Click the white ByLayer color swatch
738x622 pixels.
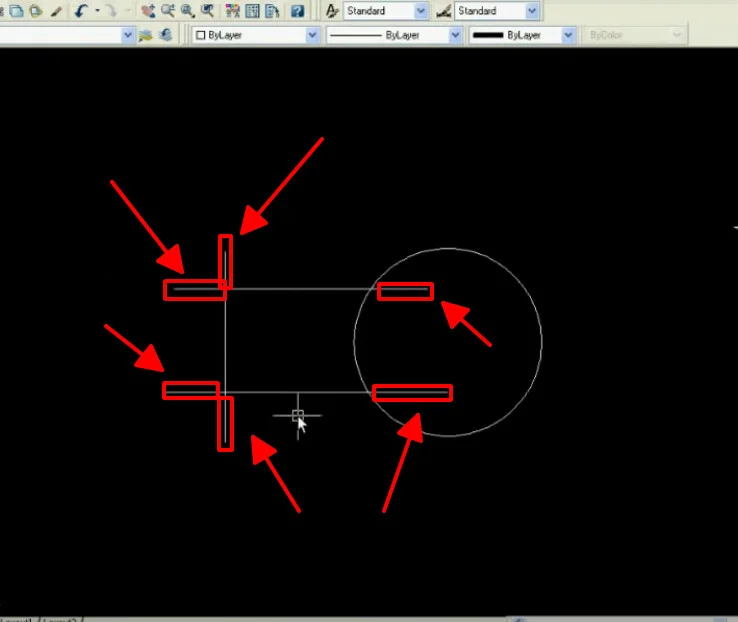point(201,35)
